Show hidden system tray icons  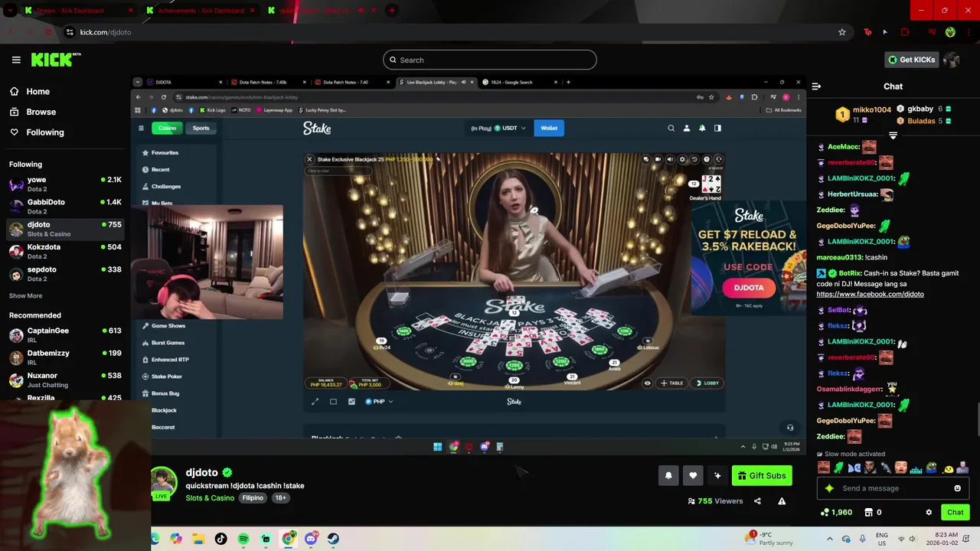pos(830,539)
